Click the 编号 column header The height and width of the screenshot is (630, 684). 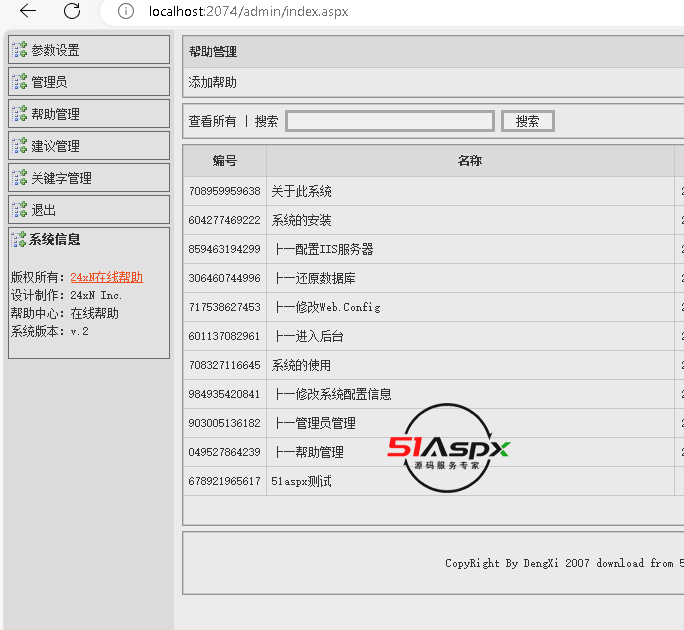pos(225,161)
